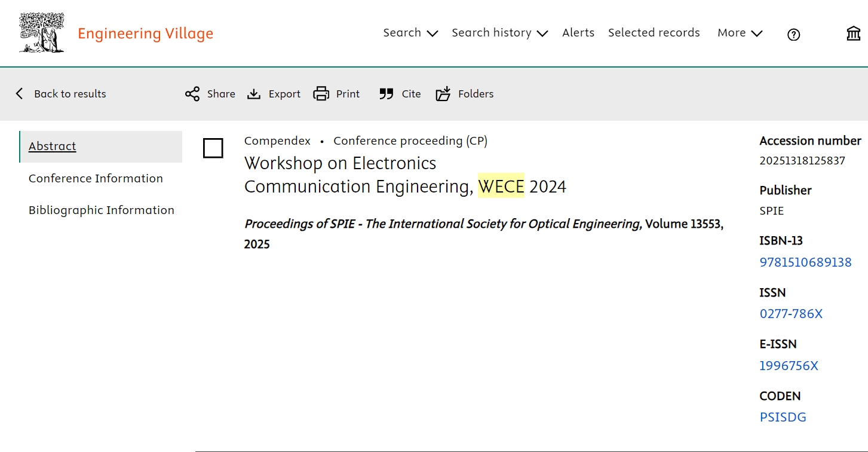Click the publisher value SPIE
868x452 pixels.
(x=771, y=210)
